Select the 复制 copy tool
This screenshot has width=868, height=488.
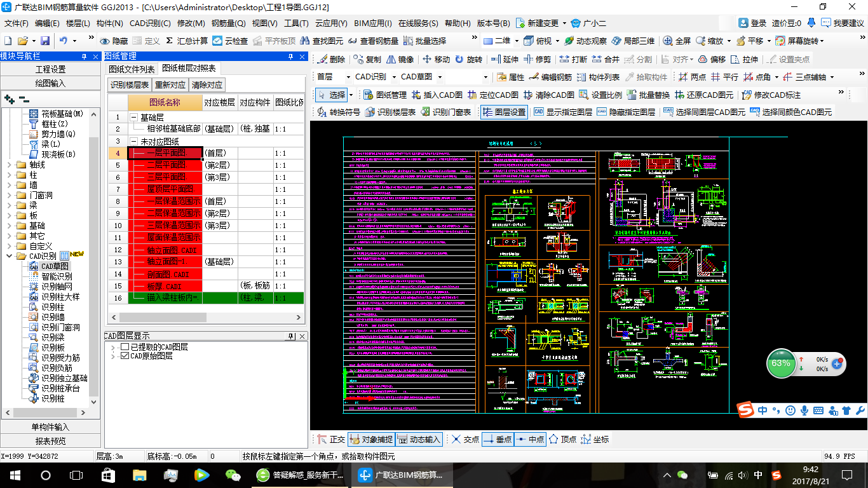(x=368, y=59)
